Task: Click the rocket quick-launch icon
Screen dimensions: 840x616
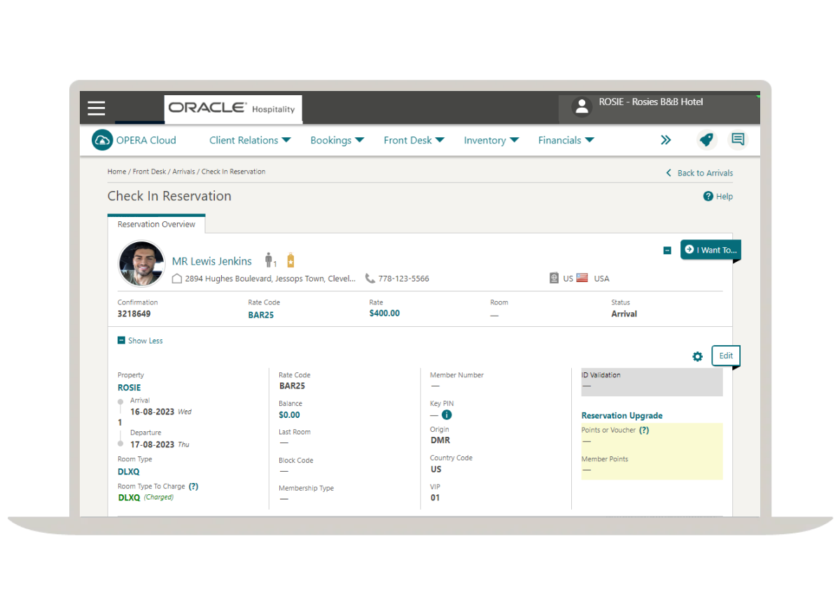Action: point(706,139)
